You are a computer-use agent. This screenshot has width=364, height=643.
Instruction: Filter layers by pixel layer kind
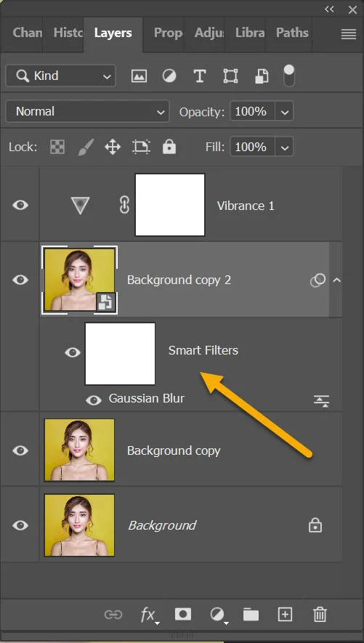coord(139,76)
